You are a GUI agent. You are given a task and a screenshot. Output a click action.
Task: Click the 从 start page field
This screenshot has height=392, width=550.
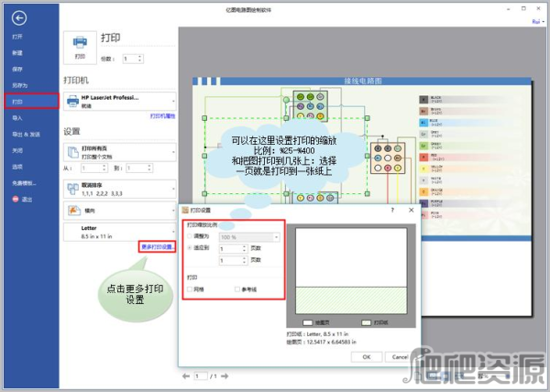click(91, 169)
